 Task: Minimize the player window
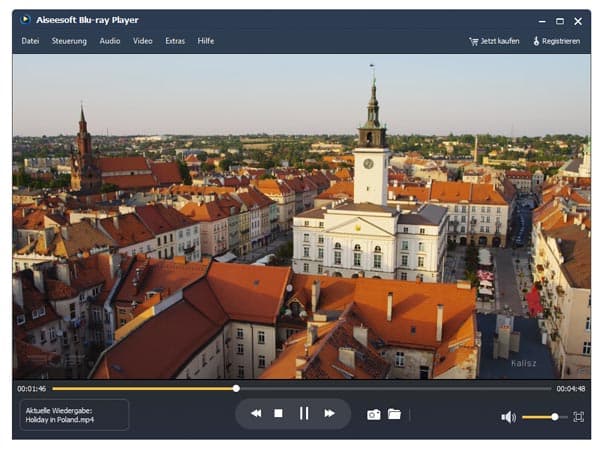542,21
